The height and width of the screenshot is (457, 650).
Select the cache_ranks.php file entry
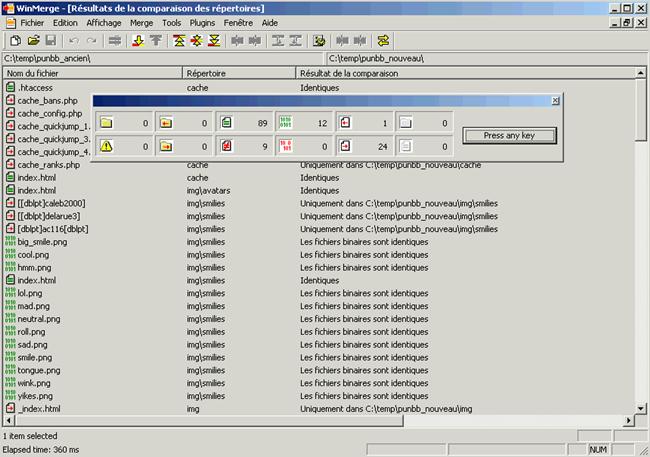coord(48,164)
